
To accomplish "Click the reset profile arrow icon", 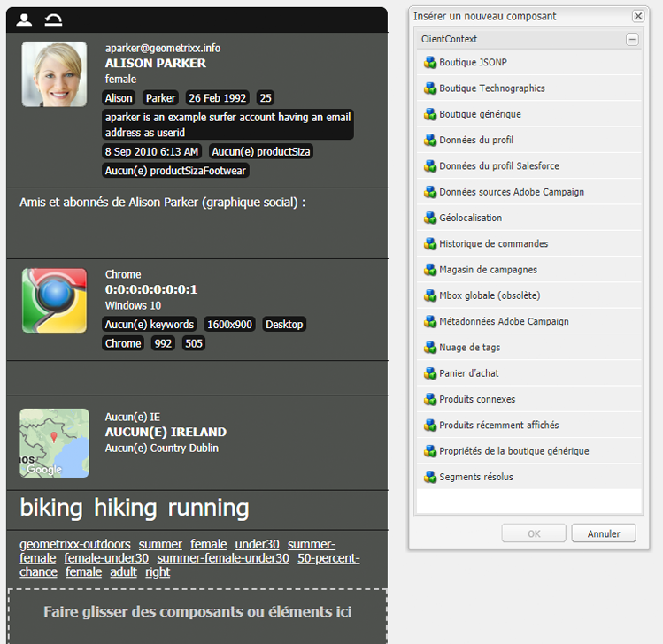I will click(54, 19).
